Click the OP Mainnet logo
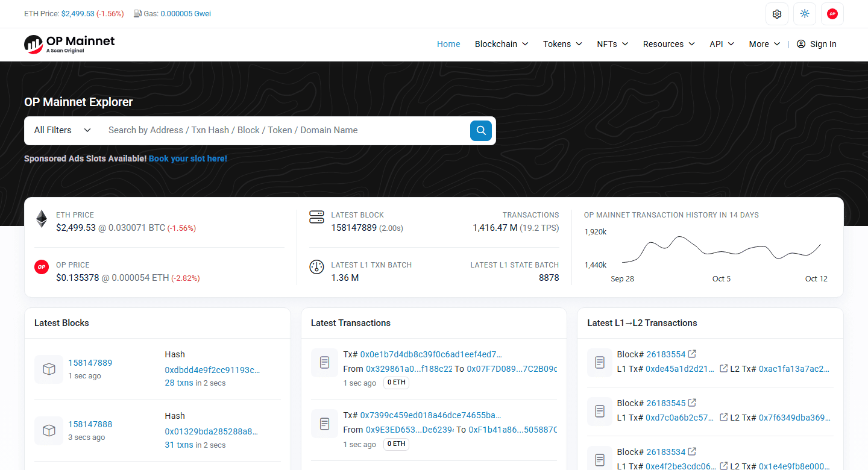The width and height of the screenshot is (868, 470). 69,44
